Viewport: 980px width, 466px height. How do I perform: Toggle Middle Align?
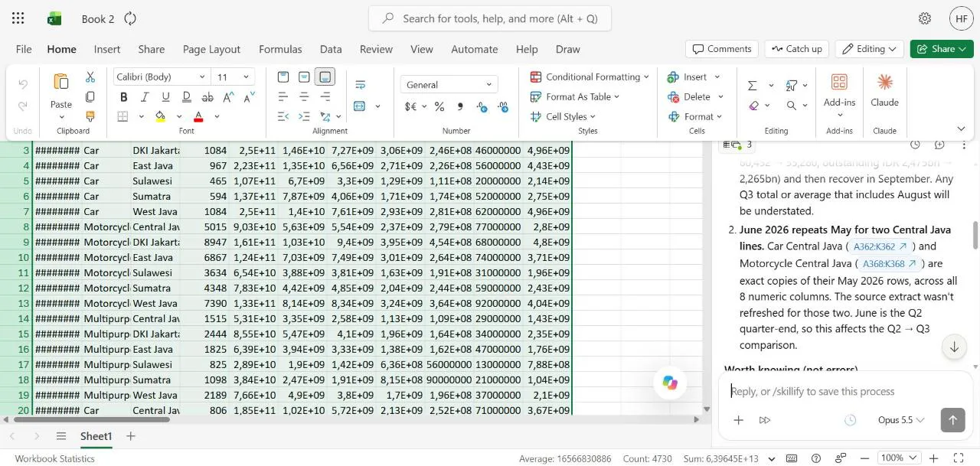[x=304, y=77]
